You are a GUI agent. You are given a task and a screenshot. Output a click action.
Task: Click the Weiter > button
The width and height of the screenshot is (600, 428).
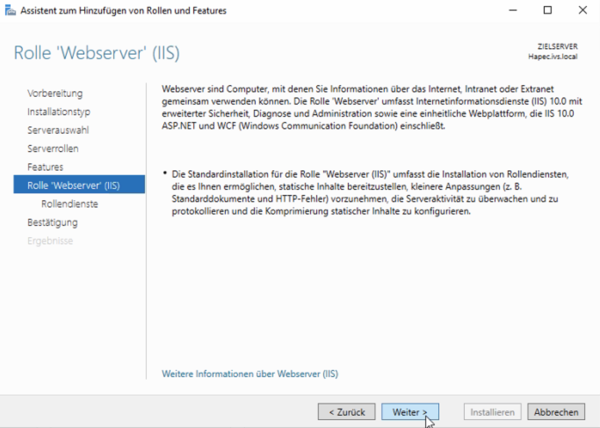(410, 412)
